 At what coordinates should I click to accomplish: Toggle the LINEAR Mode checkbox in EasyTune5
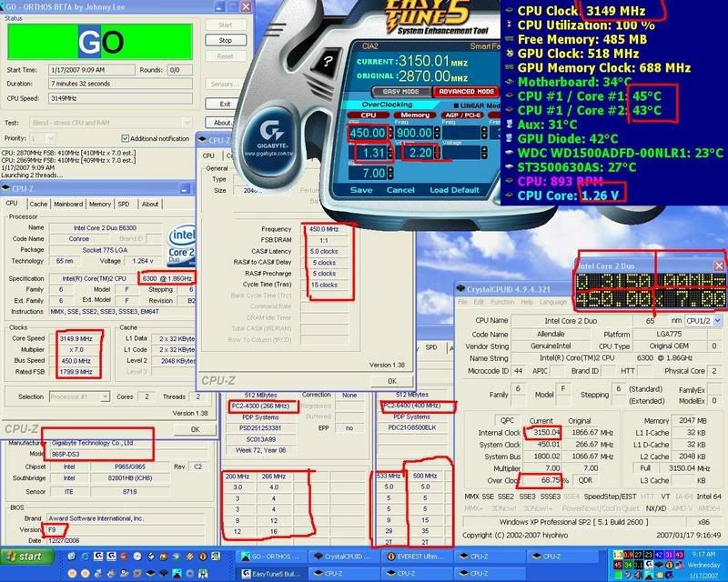[456, 105]
